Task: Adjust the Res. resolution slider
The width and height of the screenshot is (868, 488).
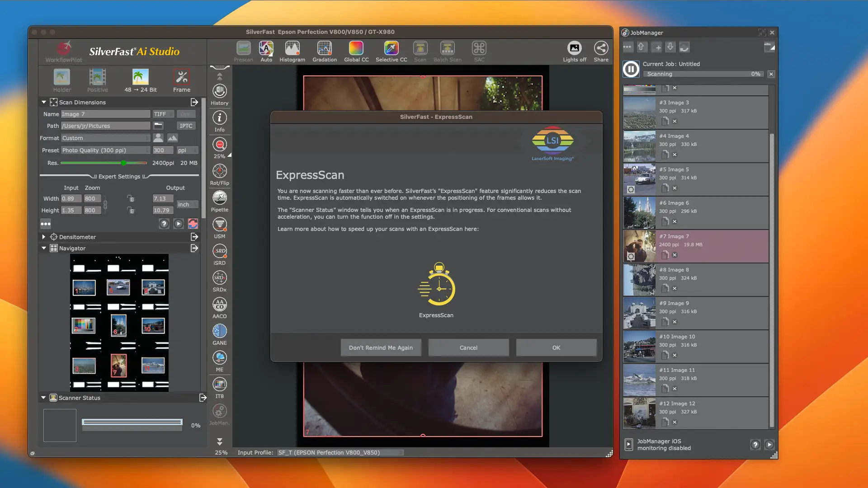Action: click(123, 163)
